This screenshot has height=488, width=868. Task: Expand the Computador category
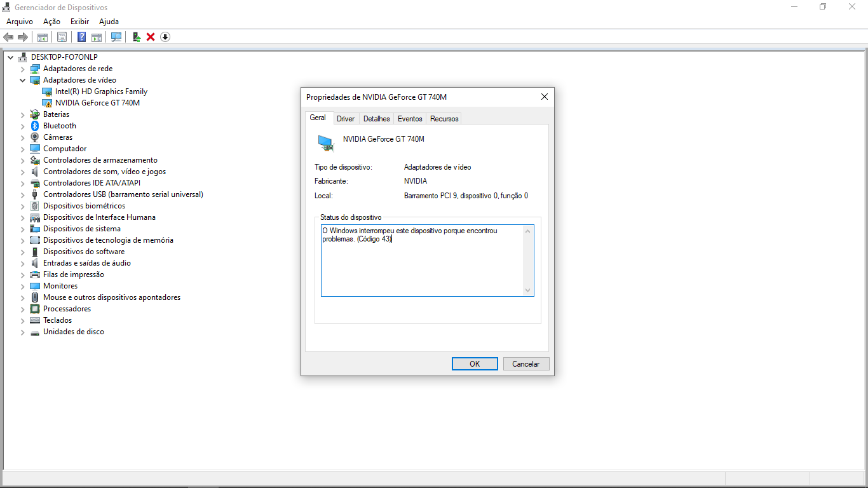tap(22, 149)
